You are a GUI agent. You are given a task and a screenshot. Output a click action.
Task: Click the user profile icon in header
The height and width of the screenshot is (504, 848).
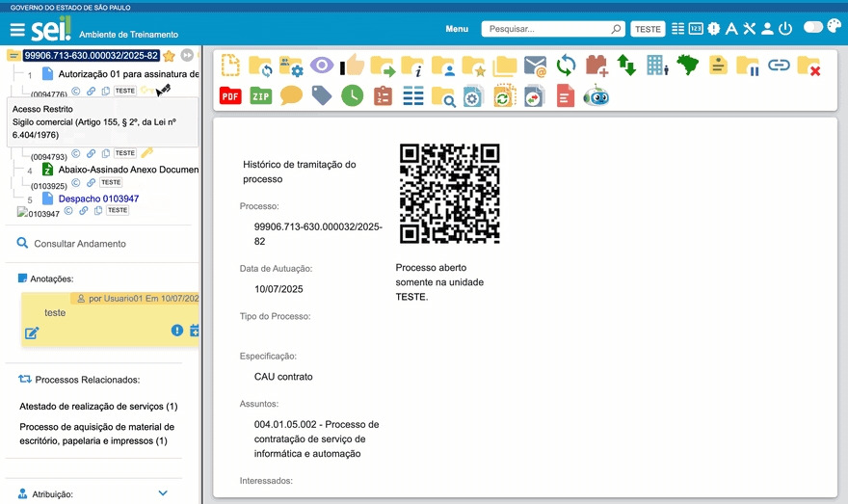767,29
